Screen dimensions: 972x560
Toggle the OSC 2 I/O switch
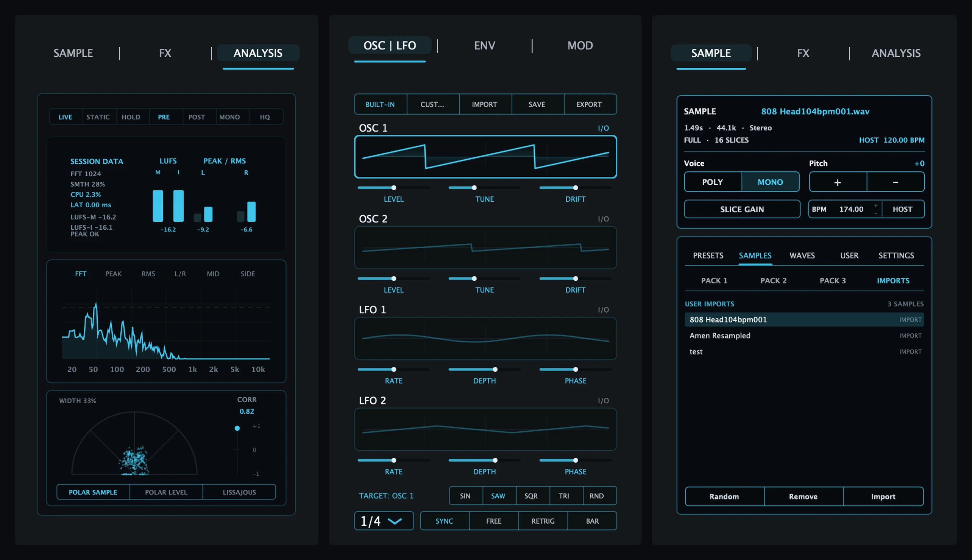[x=603, y=219]
